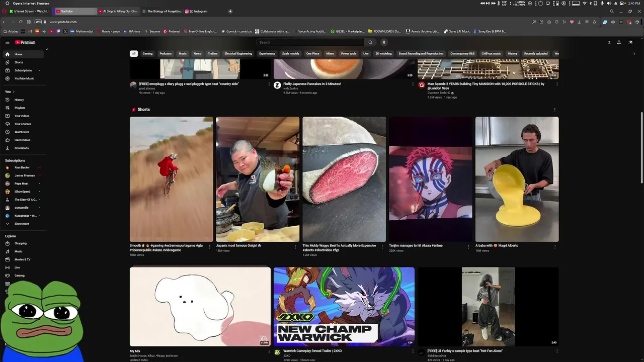Image resolution: width=644 pixels, height=362 pixels.
Task: Open system volume icon in menu bar
Action: pos(609,3)
